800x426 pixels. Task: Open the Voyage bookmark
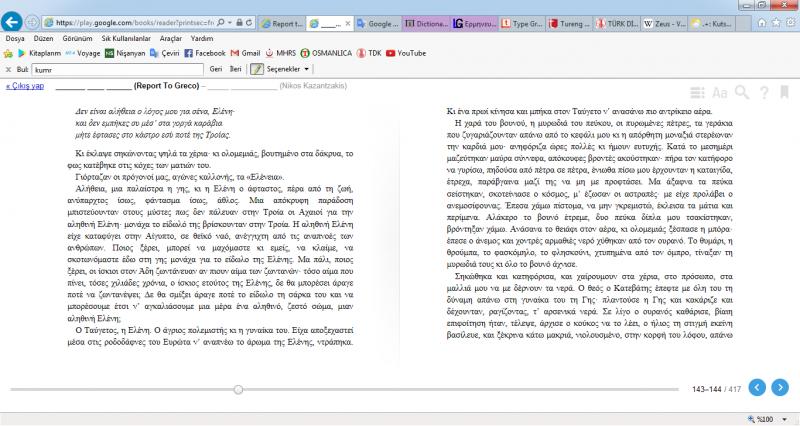point(83,53)
